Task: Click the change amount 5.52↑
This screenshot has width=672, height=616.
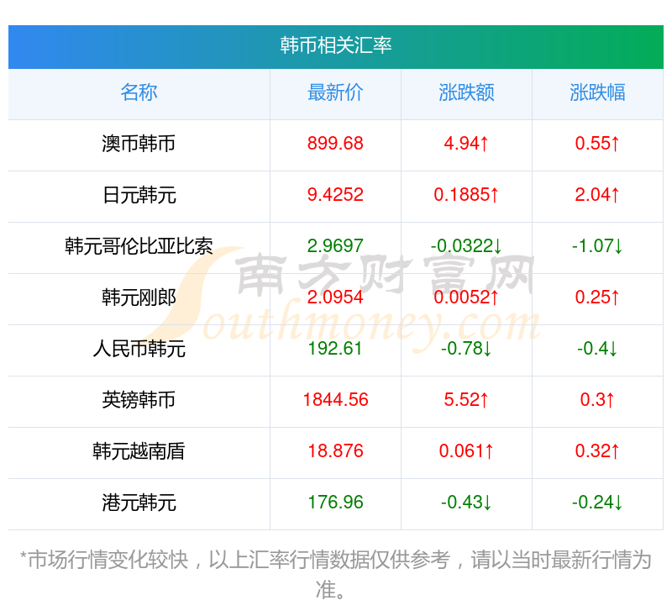Action: [x=466, y=400]
